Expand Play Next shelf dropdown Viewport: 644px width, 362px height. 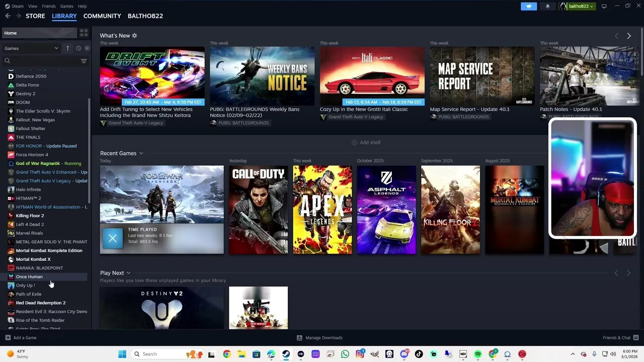click(x=129, y=273)
